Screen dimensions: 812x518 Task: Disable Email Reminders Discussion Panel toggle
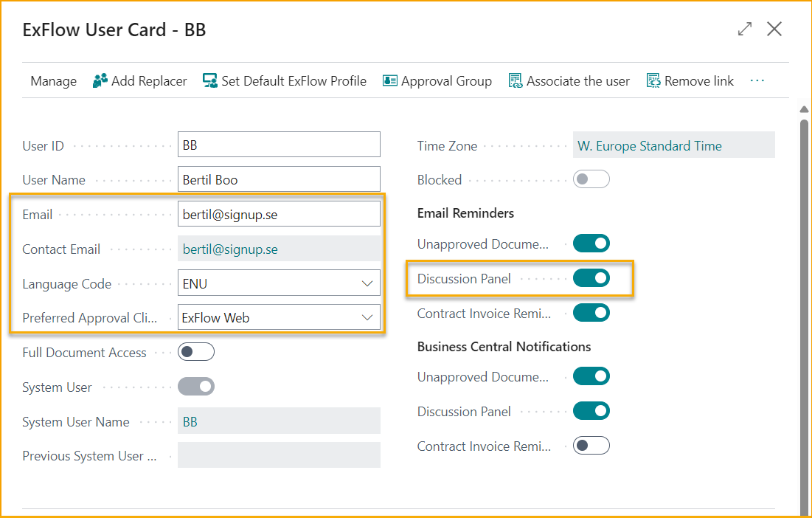click(x=591, y=278)
